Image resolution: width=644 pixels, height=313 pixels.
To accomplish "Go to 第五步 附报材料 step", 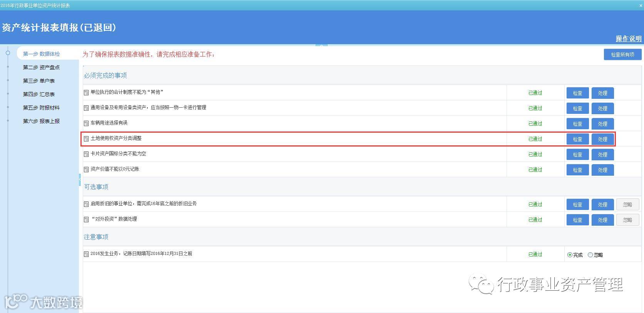I will click(41, 108).
